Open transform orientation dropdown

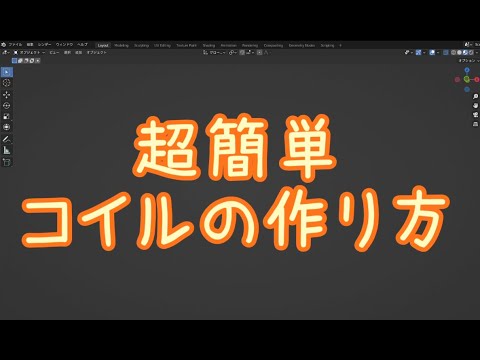pos(214,52)
